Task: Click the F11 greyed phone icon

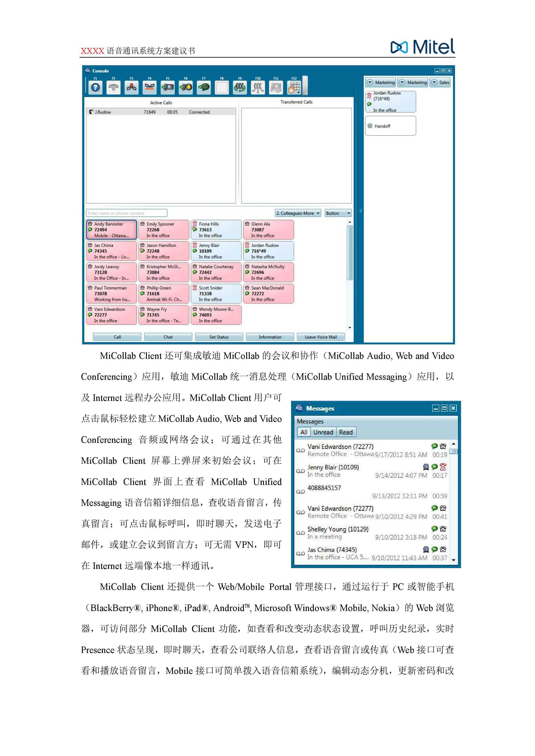Action: pyautogui.click(x=276, y=87)
